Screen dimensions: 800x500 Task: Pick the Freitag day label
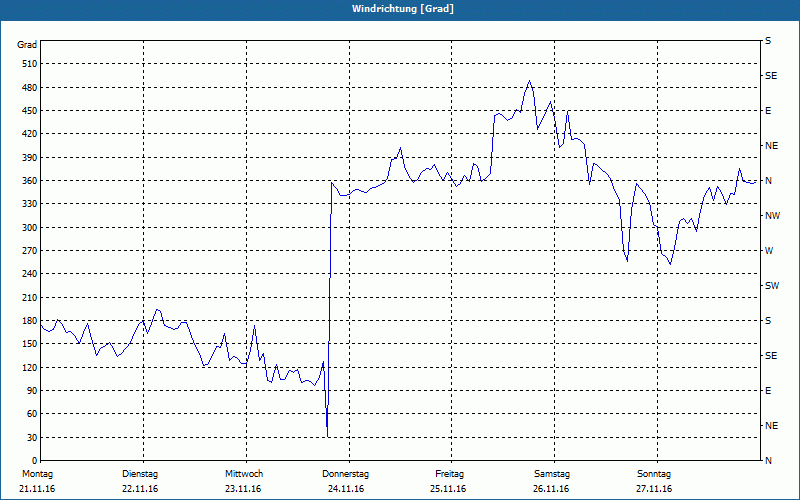point(449,474)
